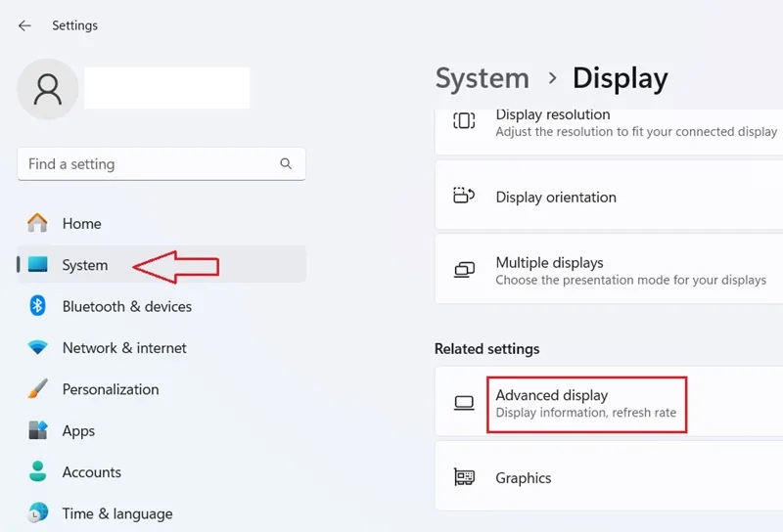This screenshot has width=783, height=532.
Task: Click the user profile avatar icon
Action: pyautogui.click(x=48, y=89)
